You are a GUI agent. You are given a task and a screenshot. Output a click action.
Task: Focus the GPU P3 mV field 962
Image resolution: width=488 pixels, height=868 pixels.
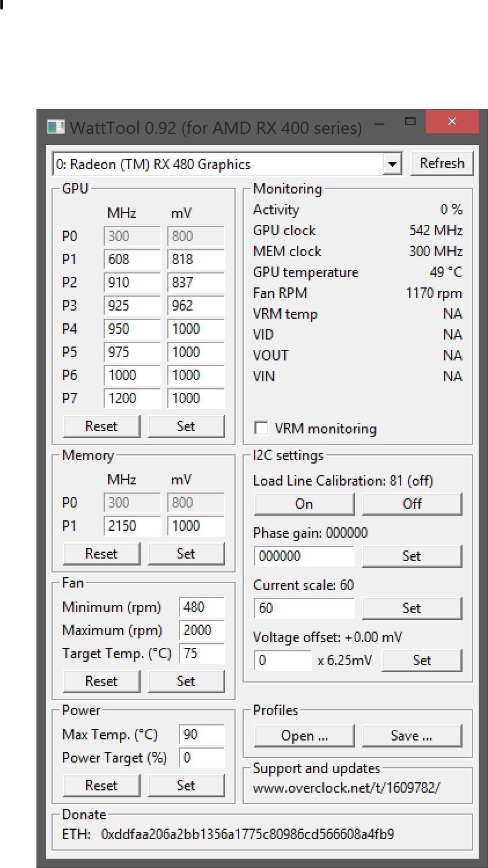coord(196,305)
